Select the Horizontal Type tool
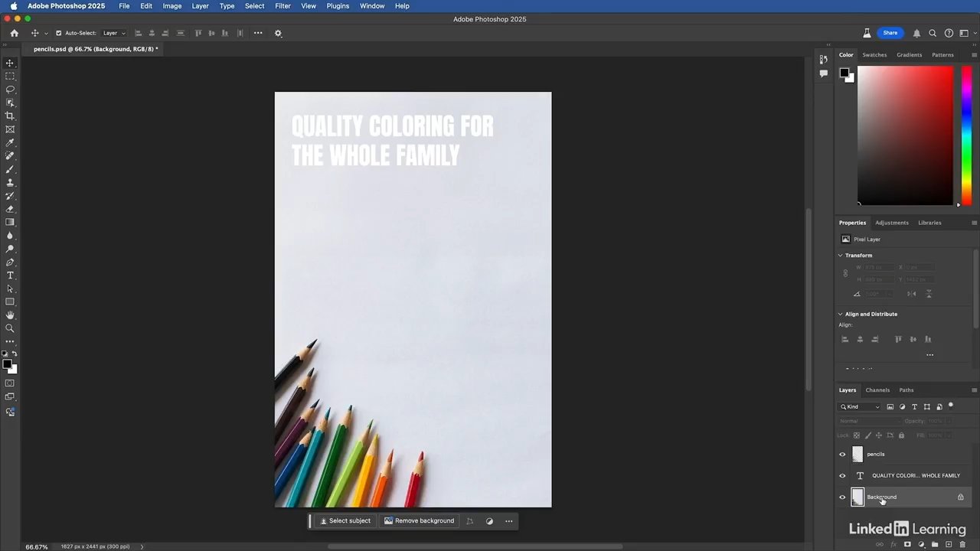The width and height of the screenshot is (980, 551). point(10,275)
